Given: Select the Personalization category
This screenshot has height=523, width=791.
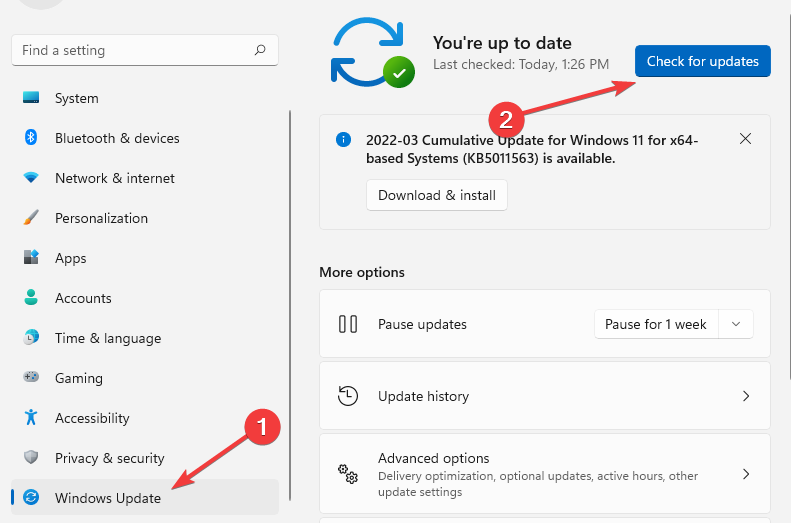Looking at the screenshot, I should coord(145,218).
